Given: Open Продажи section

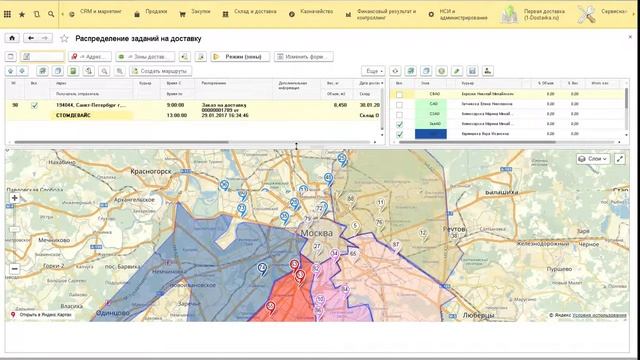Looking at the screenshot, I should click(151, 12).
